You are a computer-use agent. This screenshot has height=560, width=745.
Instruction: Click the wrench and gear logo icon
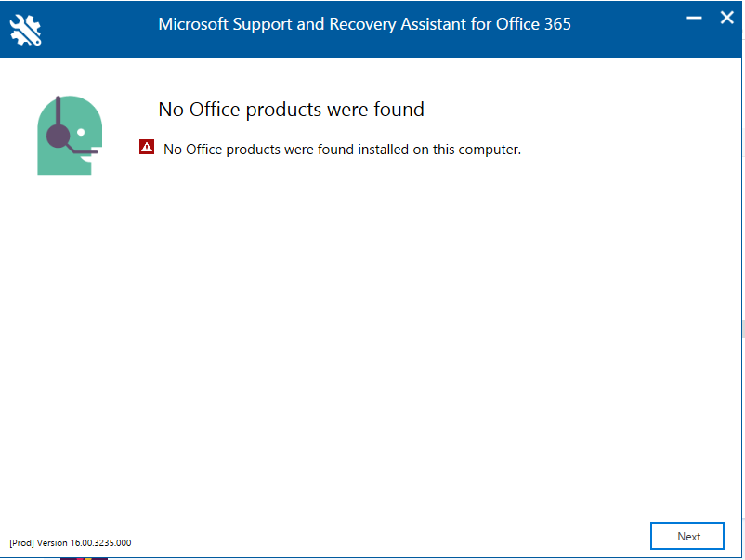tap(25, 30)
